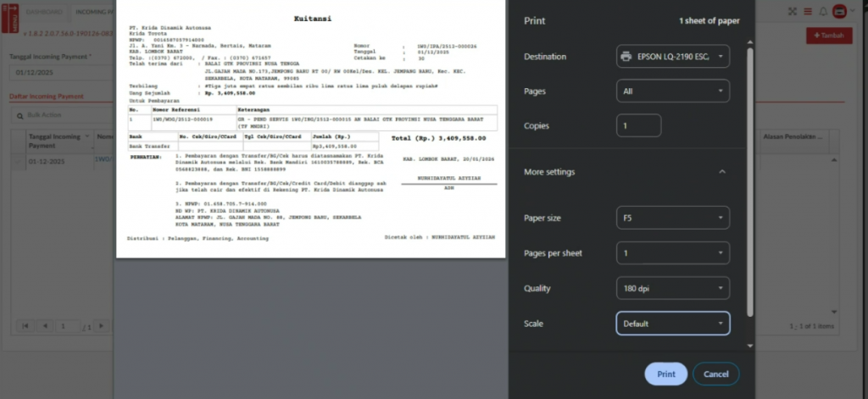The image size is (868, 399).
Task: Click the Bulk Action search icon
Action: [x=20, y=114]
